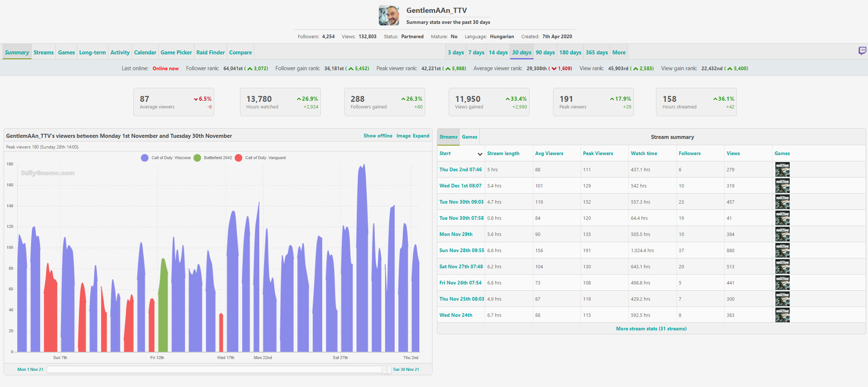Click the GentlemAAn_TTV profile avatar

pyautogui.click(x=389, y=15)
